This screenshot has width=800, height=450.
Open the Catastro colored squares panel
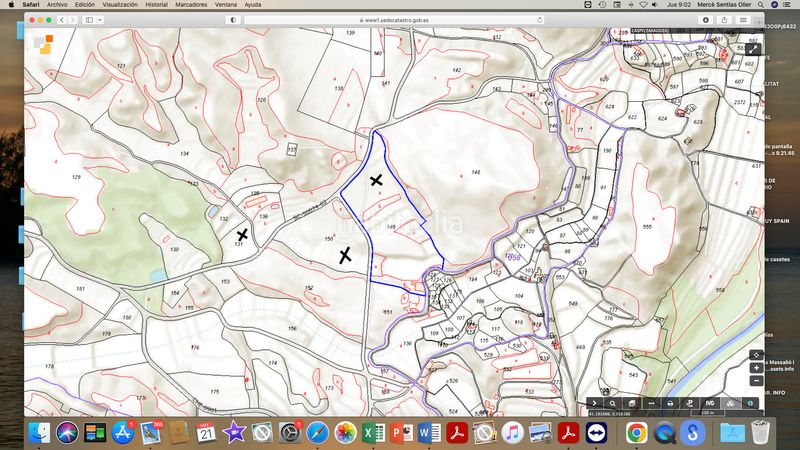pos(43,44)
